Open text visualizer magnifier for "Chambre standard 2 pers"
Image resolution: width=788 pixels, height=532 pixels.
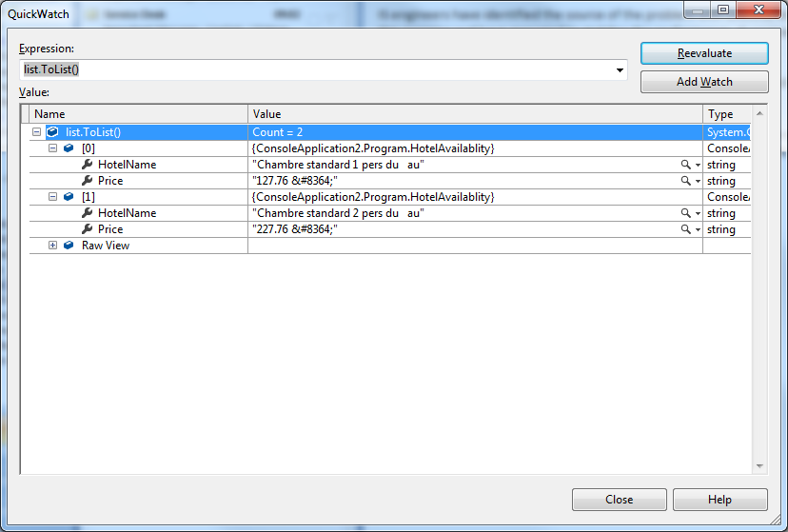click(685, 213)
